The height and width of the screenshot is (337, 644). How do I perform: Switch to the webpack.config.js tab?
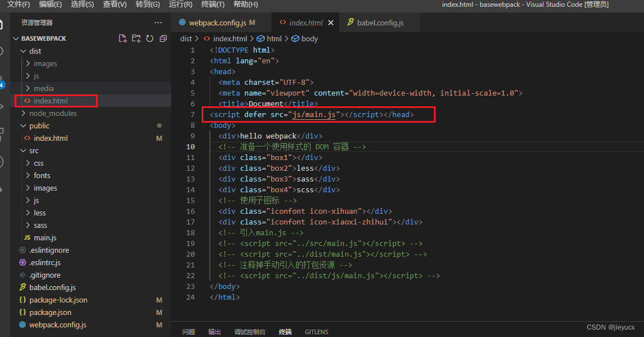[x=222, y=23]
